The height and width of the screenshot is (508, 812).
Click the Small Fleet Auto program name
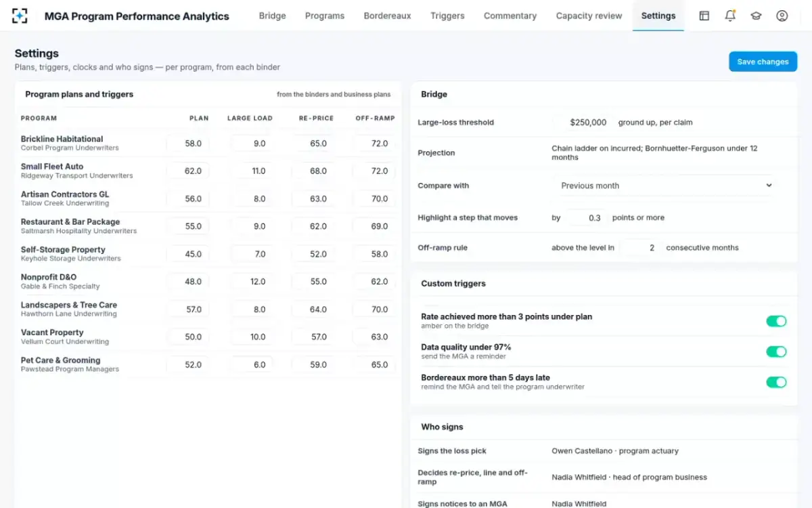pos(52,167)
